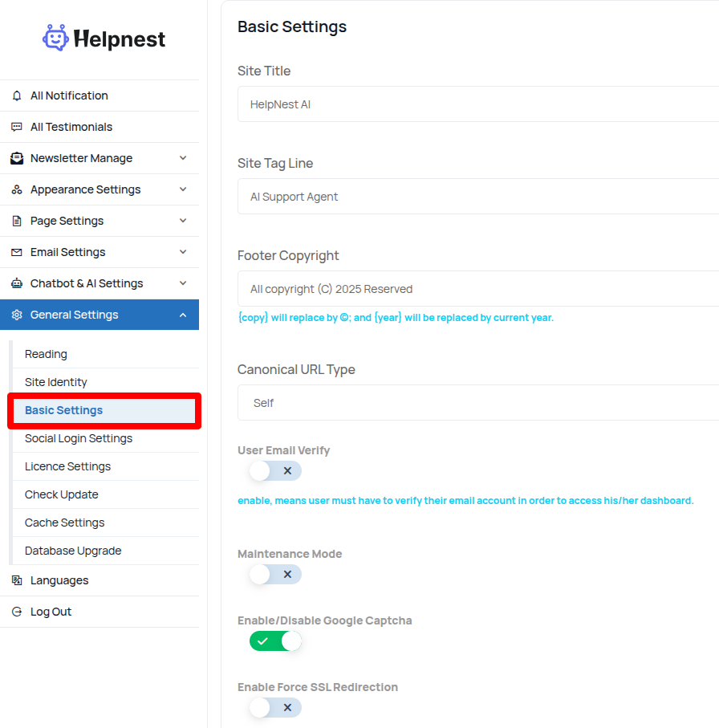This screenshot has height=728, width=719.
Task: Click the bell icon beside All Notification
Action: [17, 96]
